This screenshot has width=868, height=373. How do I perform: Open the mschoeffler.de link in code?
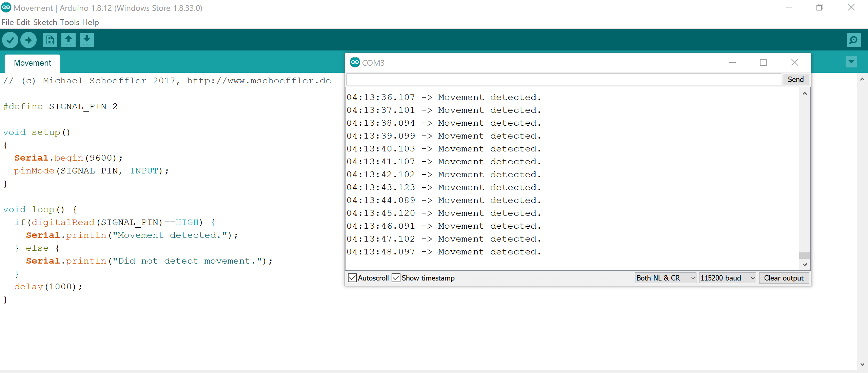point(259,81)
